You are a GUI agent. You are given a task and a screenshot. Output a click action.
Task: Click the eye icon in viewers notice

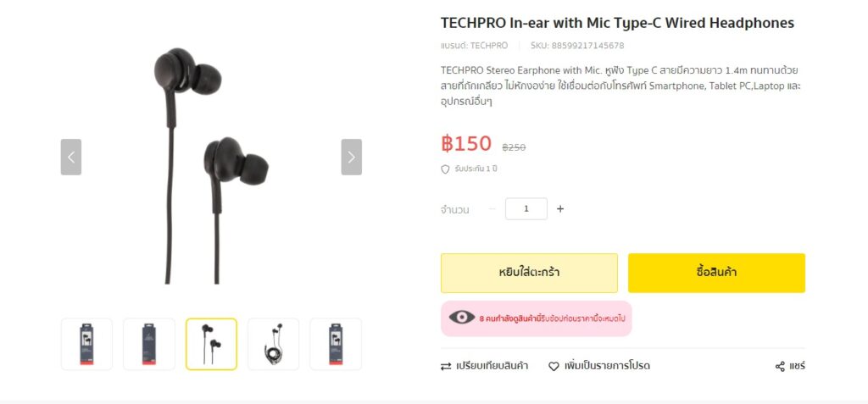pos(462,318)
